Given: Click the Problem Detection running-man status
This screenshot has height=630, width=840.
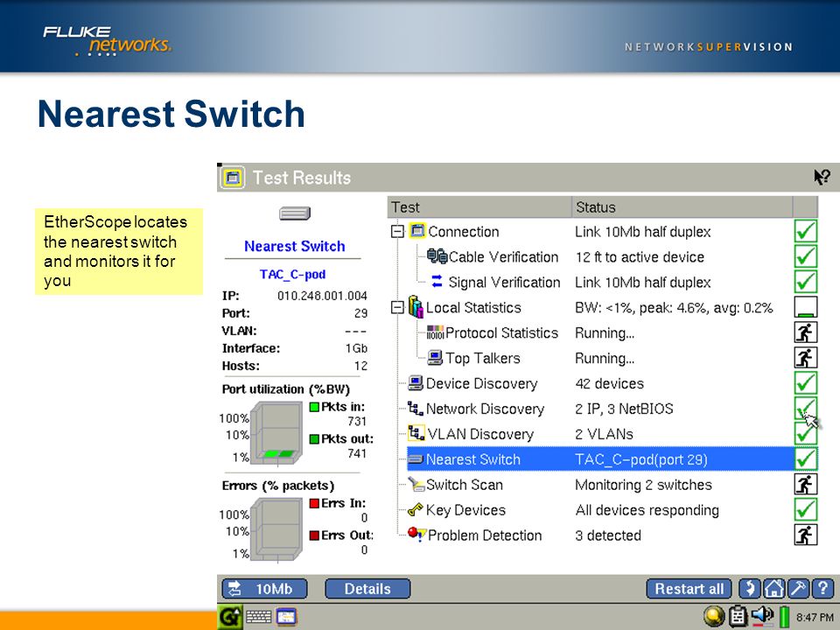Looking at the screenshot, I should point(805,535).
